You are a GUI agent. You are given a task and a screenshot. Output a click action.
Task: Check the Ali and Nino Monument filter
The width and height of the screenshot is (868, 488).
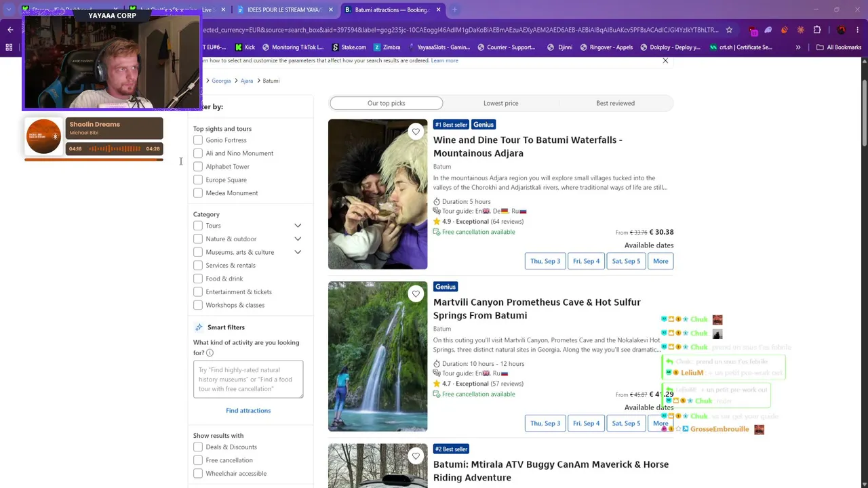(x=198, y=153)
